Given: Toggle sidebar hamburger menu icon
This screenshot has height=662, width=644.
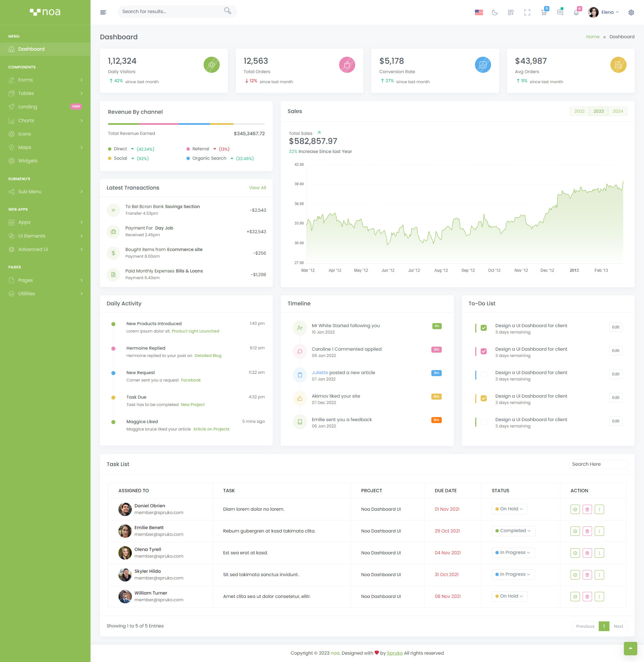Looking at the screenshot, I should pos(103,12).
